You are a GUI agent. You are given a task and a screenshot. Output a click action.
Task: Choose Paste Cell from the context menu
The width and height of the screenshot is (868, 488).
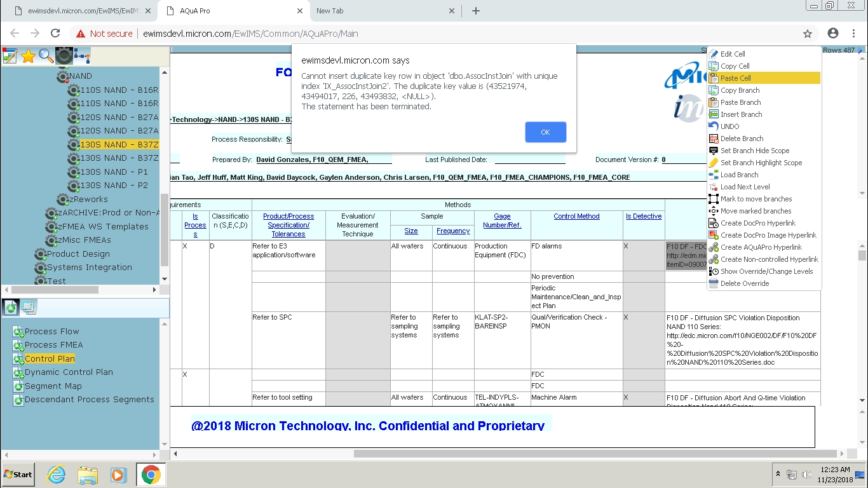tap(764, 78)
